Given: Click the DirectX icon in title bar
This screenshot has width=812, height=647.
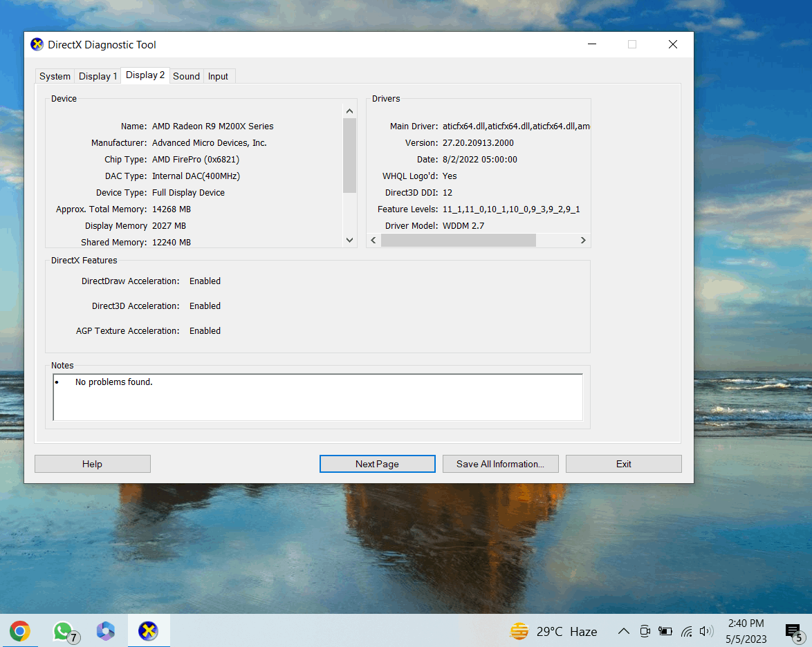Looking at the screenshot, I should (37, 44).
